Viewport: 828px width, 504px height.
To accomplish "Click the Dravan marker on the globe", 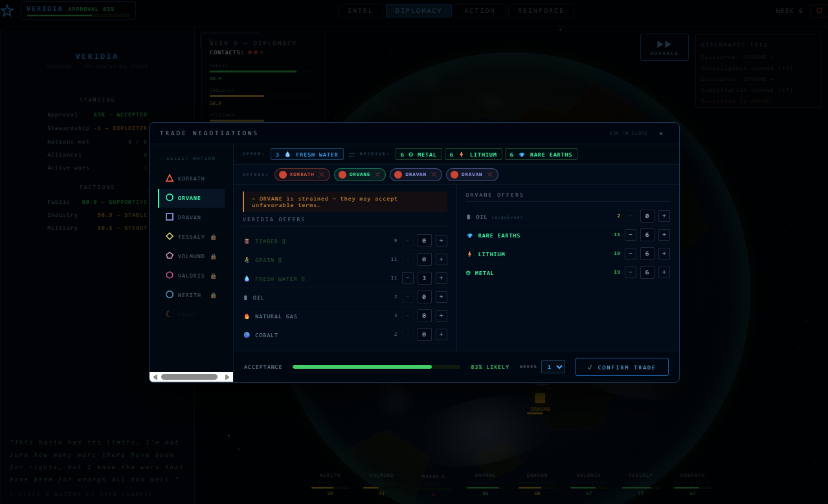I will [x=540, y=398].
